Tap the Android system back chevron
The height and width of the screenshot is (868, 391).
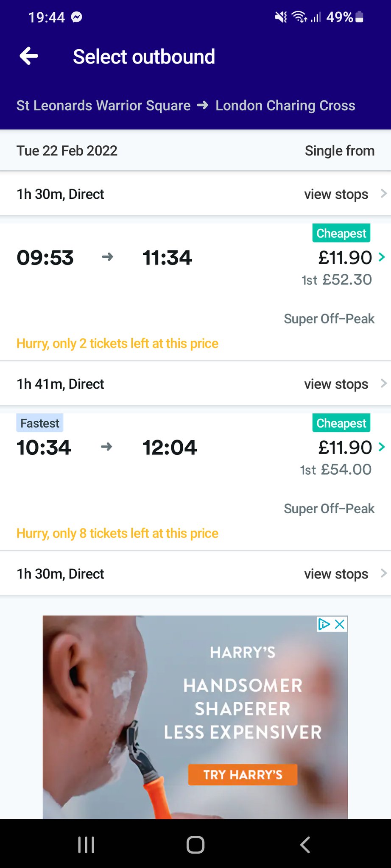[x=305, y=844]
